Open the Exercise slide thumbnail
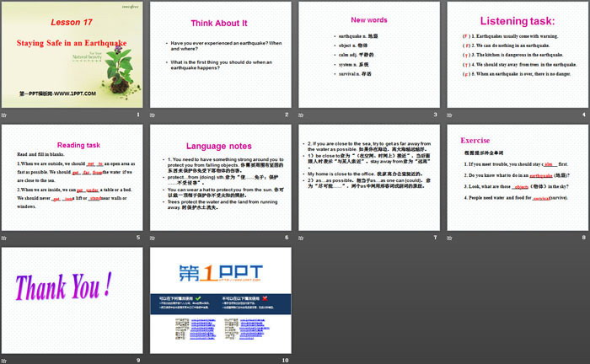Viewport: 590px width, 364px height. click(x=515, y=177)
